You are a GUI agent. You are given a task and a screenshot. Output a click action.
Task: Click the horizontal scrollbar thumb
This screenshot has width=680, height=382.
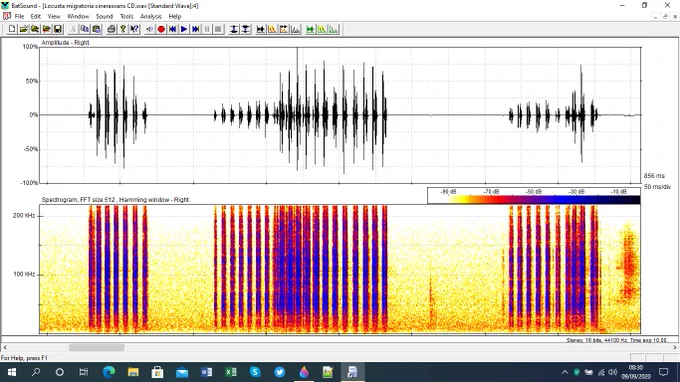(97, 347)
